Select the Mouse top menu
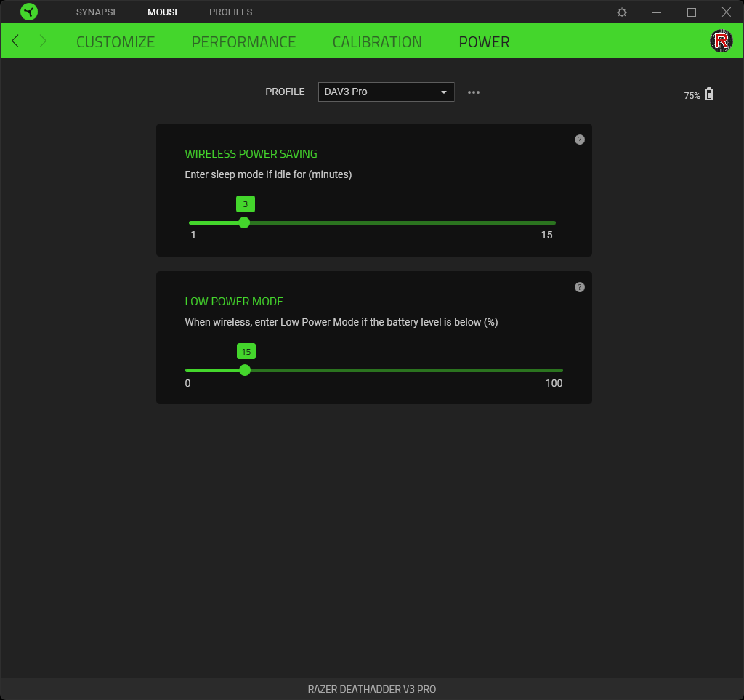The image size is (744, 700). 163,12
